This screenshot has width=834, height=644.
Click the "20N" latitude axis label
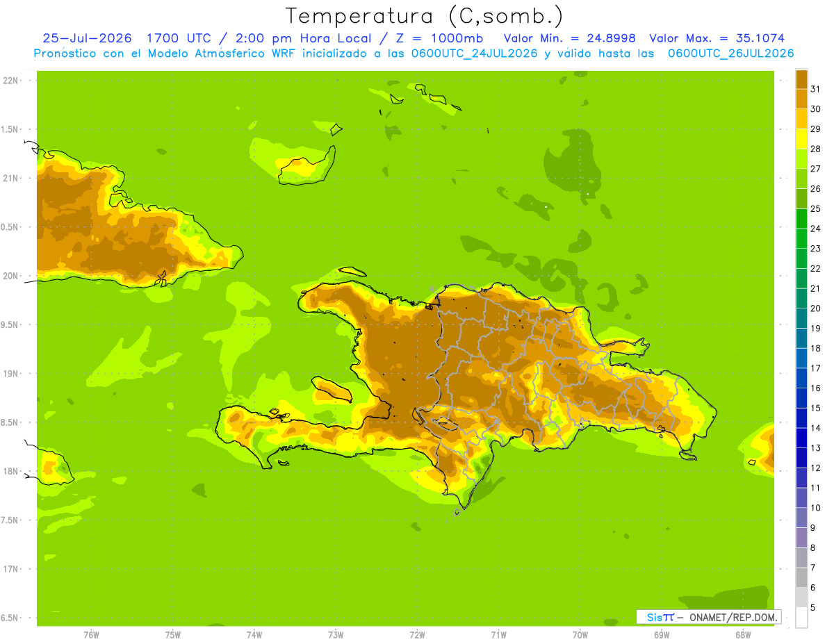[x=11, y=276]
